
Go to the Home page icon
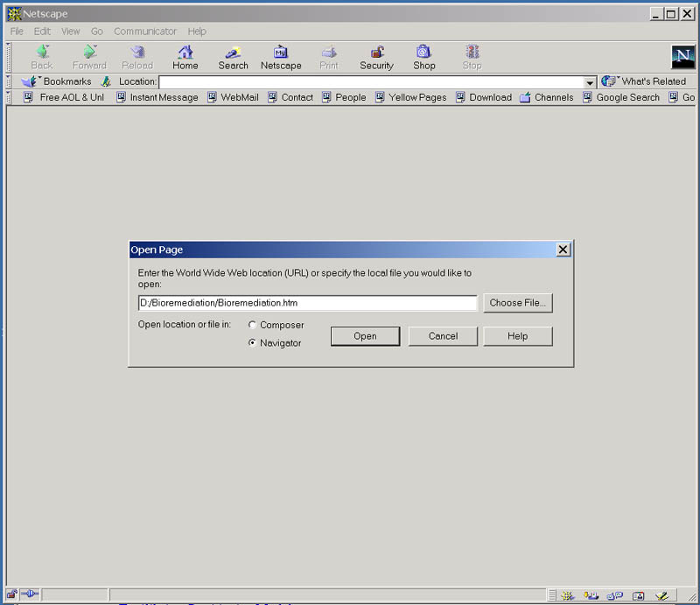pyautogui.click(x=185, y=52)
